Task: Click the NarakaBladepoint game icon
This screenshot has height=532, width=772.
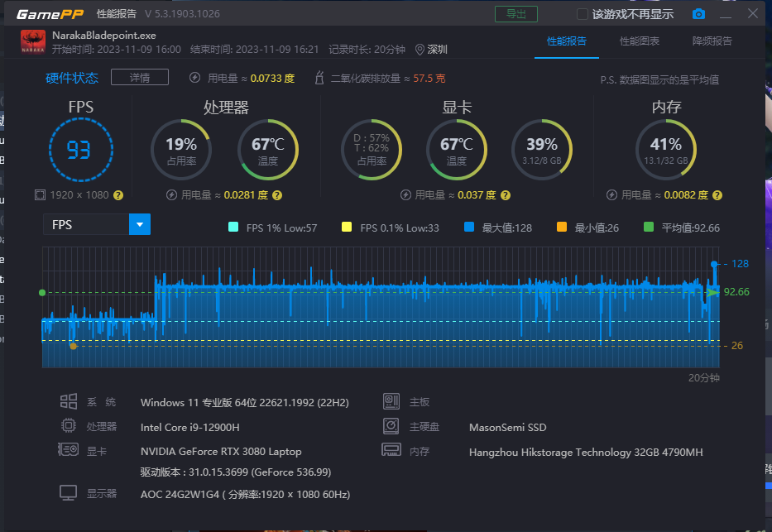Action: pyautogui.click(x=33, y=42)
